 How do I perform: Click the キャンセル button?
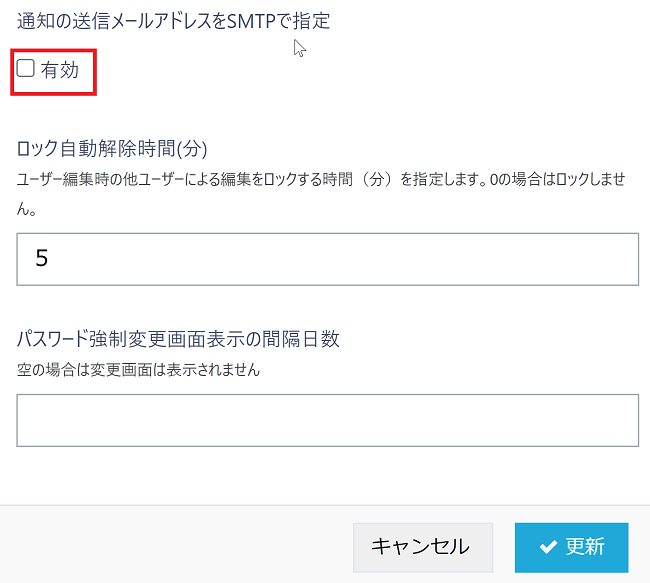point(420,547)
